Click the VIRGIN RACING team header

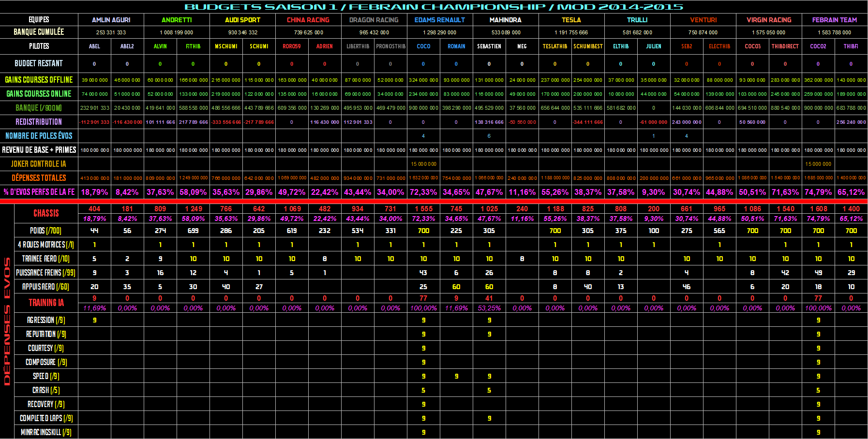(769, 20)
